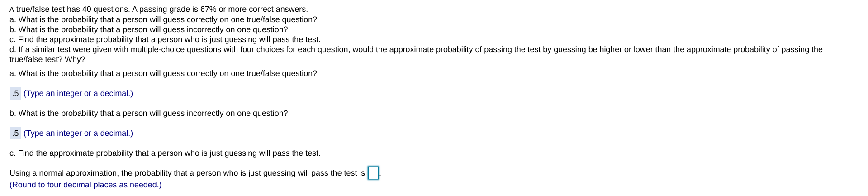The image size is (868, 196).
Task: Click the part b question below the divider
Action: 148,113
